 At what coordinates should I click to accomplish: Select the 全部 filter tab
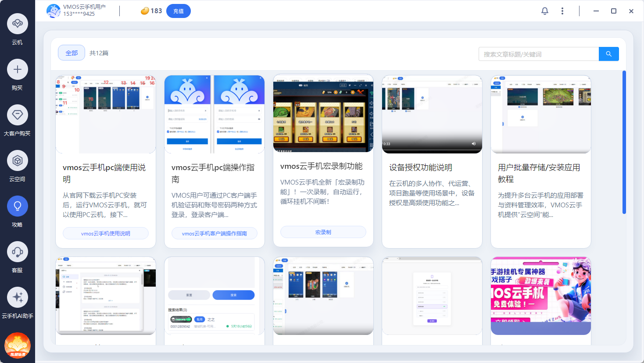pos(72,53)
